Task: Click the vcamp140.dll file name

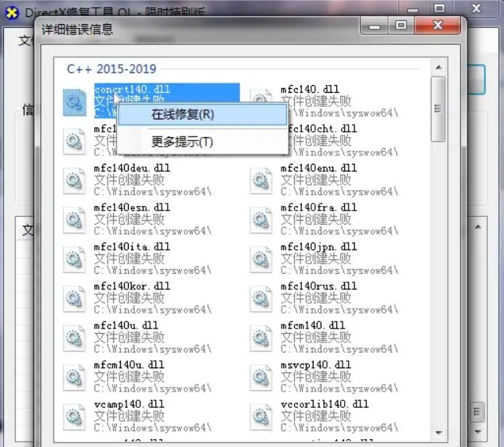Action: [129, 404]
